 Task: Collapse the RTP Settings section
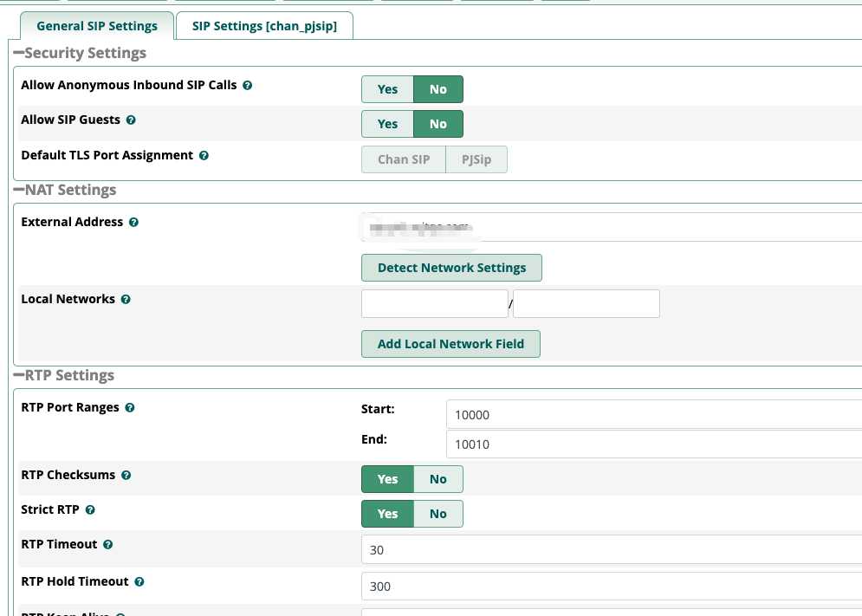point(19,375)
